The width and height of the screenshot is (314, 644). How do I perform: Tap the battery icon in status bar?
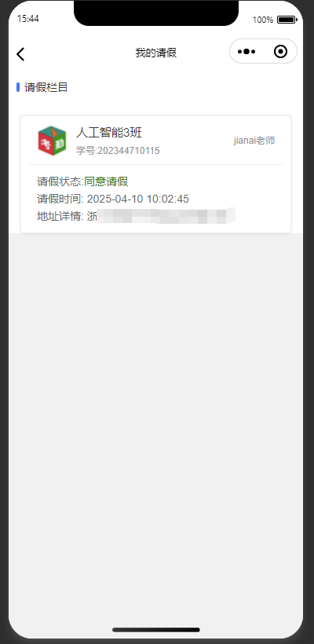pyautogui.click(x=287, y=20)
